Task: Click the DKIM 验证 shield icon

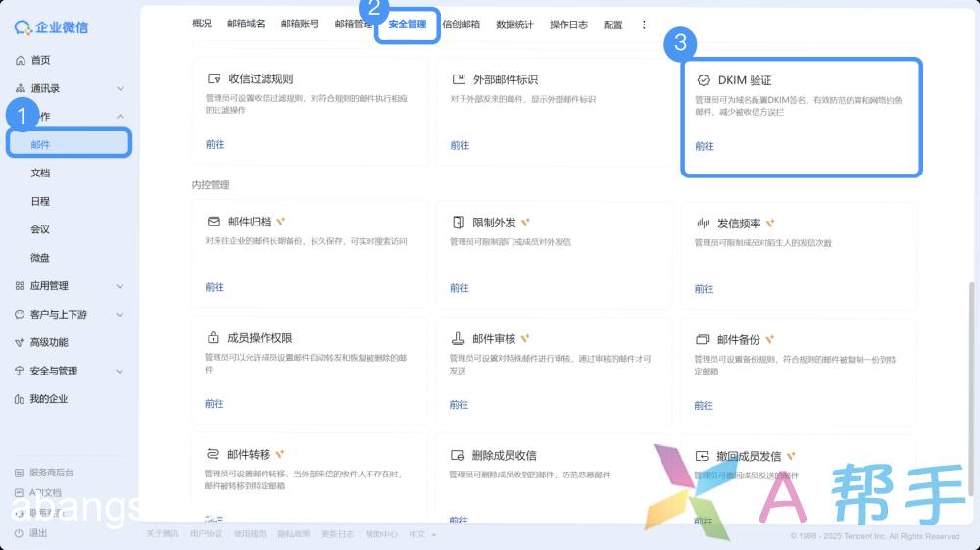Action: [x=703, y=80]
